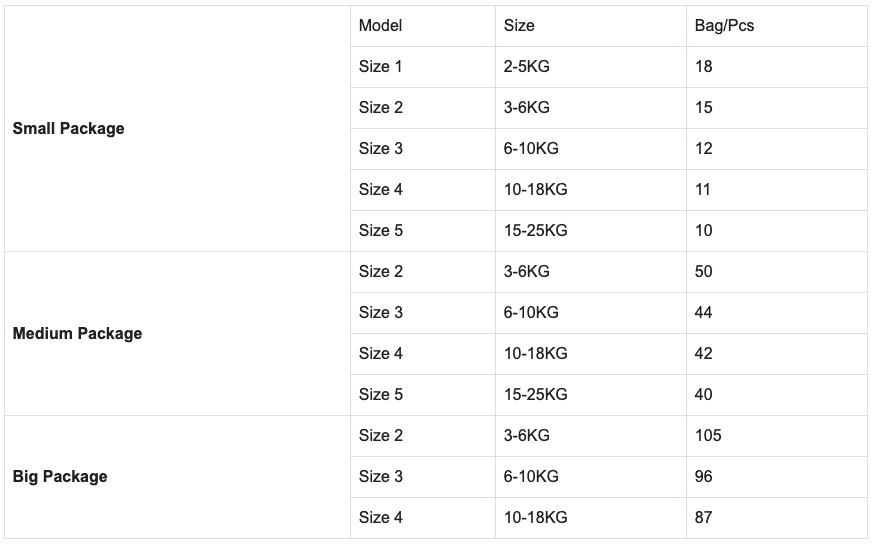
Task: Click the Model column header
Action: pos(423,26)
